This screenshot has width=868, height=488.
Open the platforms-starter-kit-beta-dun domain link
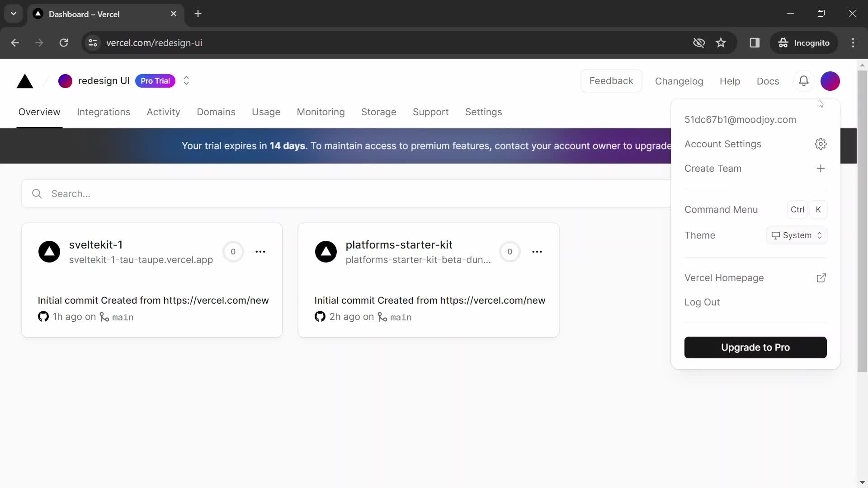click(418, 260)
